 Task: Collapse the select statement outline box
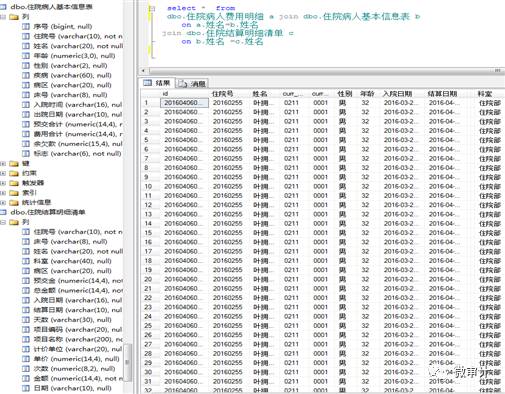point(152,9)
